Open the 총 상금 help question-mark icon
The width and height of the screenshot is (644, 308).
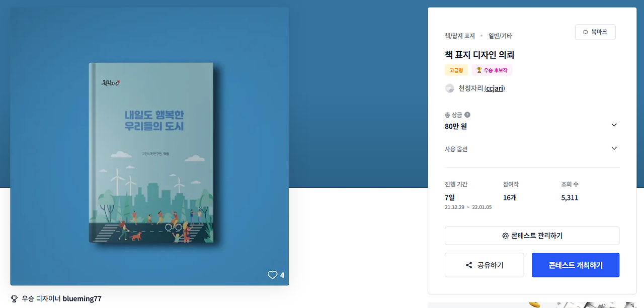tap(467, 115)
